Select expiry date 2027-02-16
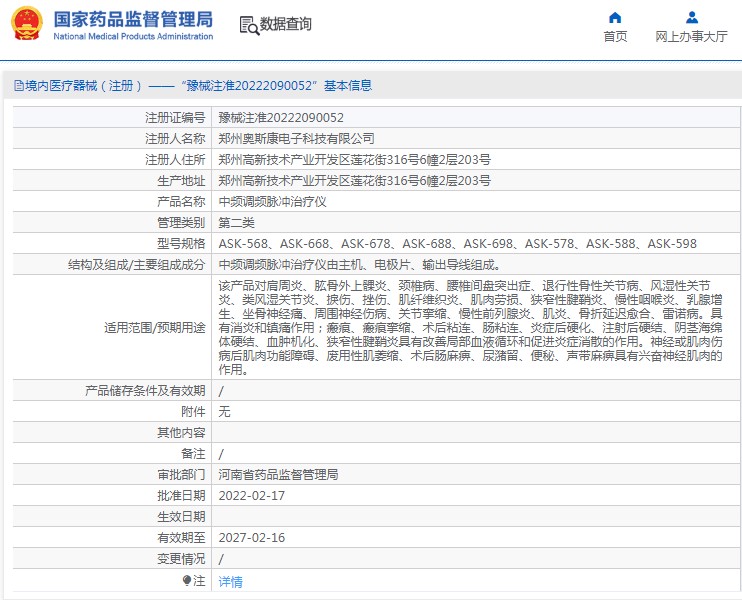The image size is (742, 600). pos(252,538)
